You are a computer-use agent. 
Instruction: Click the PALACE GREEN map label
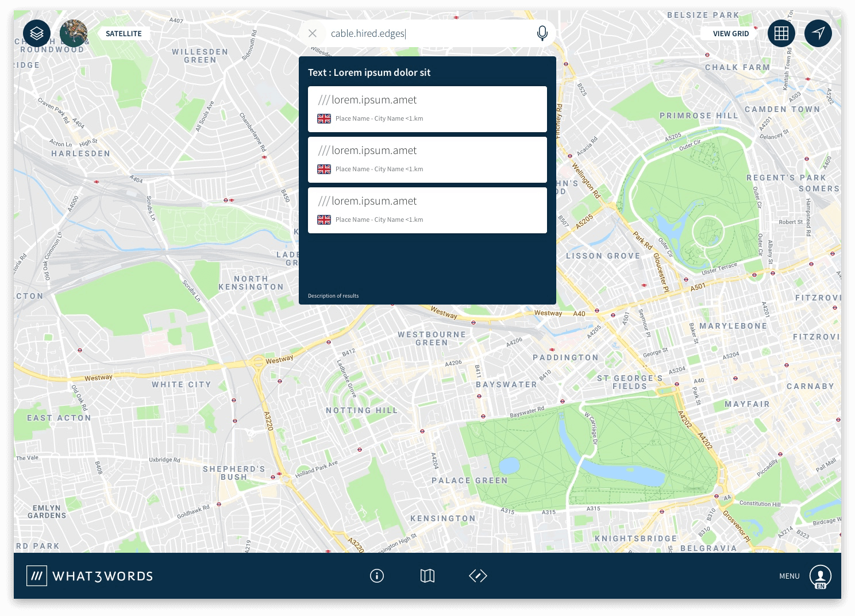pos(470,480)
